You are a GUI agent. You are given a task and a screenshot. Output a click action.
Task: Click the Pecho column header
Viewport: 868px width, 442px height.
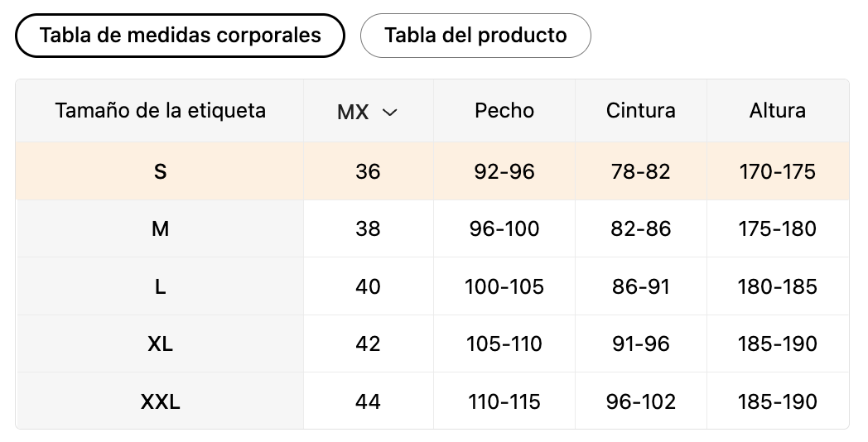(504, 111)
